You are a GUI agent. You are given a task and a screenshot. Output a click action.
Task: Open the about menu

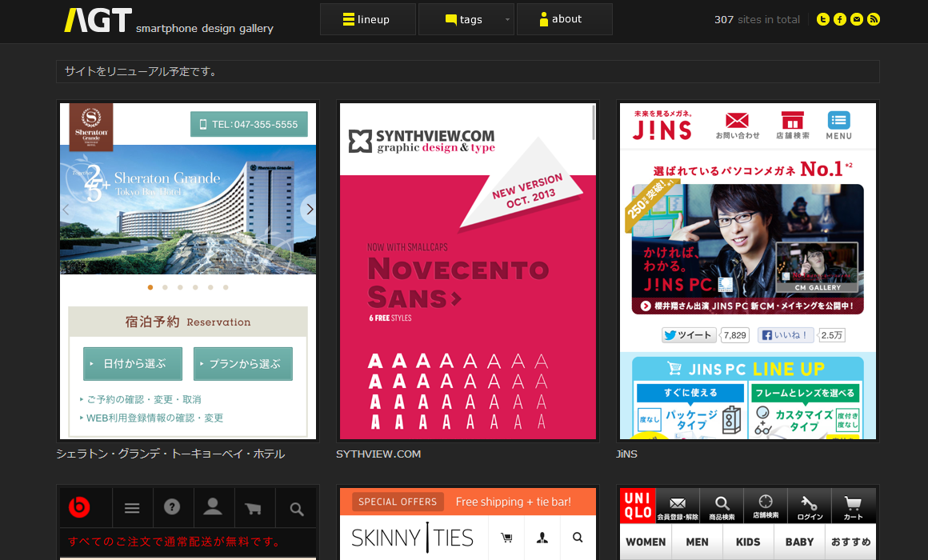click(x=565, y=19)
